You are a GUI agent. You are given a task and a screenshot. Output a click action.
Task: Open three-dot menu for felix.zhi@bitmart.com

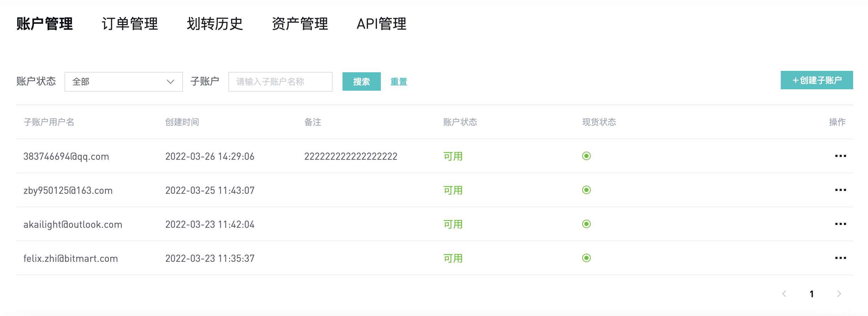840,258
